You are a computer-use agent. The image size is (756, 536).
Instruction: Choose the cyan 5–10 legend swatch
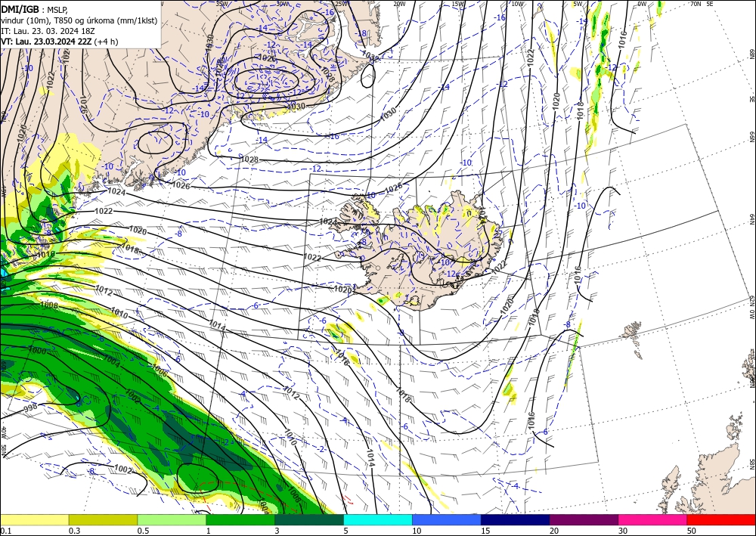coord(378,519)
